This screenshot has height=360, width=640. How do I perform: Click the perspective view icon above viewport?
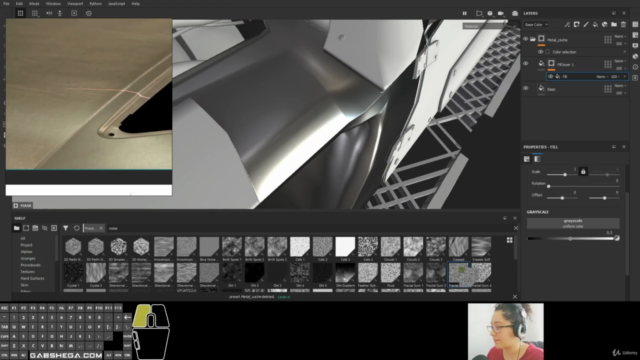(x=479, y=13)
